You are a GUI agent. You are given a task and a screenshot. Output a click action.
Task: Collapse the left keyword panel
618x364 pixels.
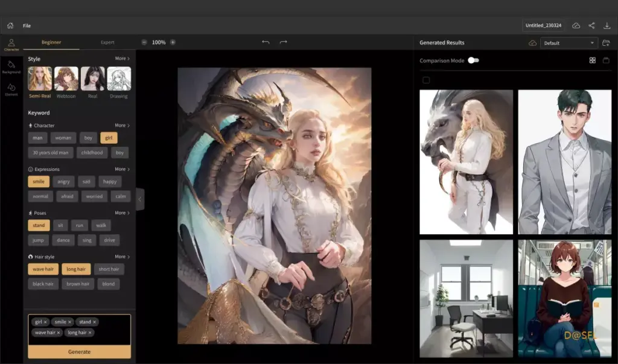(140, 199)
